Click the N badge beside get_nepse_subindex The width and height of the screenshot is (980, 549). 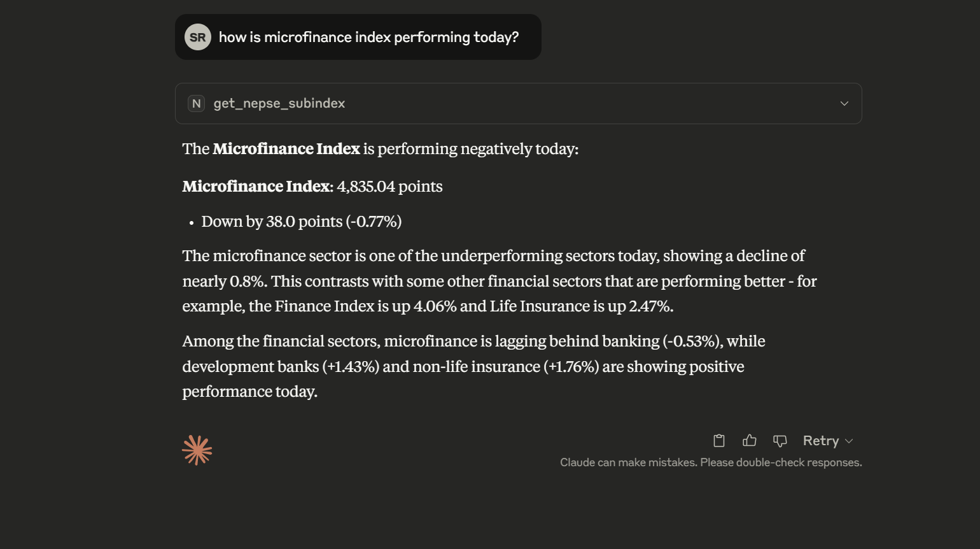point(195,103)
